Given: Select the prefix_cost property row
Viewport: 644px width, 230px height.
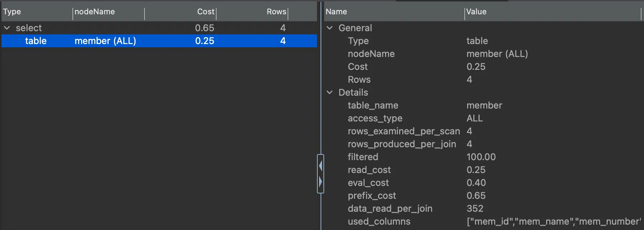Looking at the screenshot, I should tap(371, 196).
